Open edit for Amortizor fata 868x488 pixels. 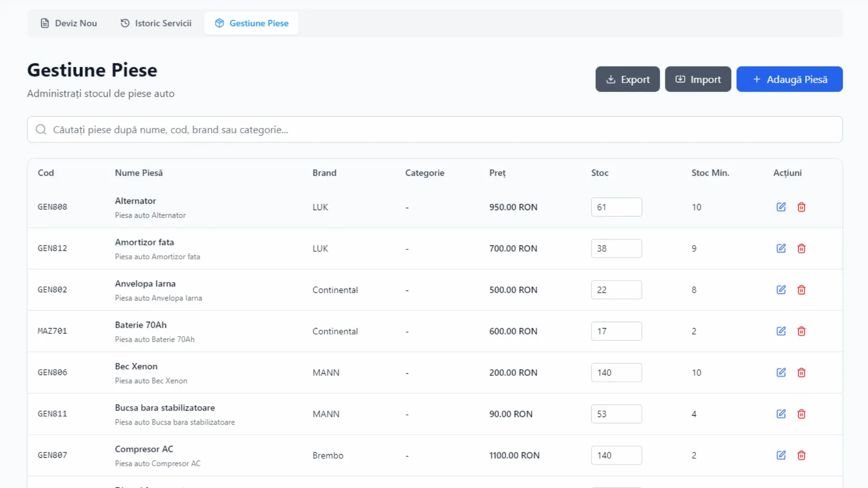pyautogui.click(x=781, y=248)
